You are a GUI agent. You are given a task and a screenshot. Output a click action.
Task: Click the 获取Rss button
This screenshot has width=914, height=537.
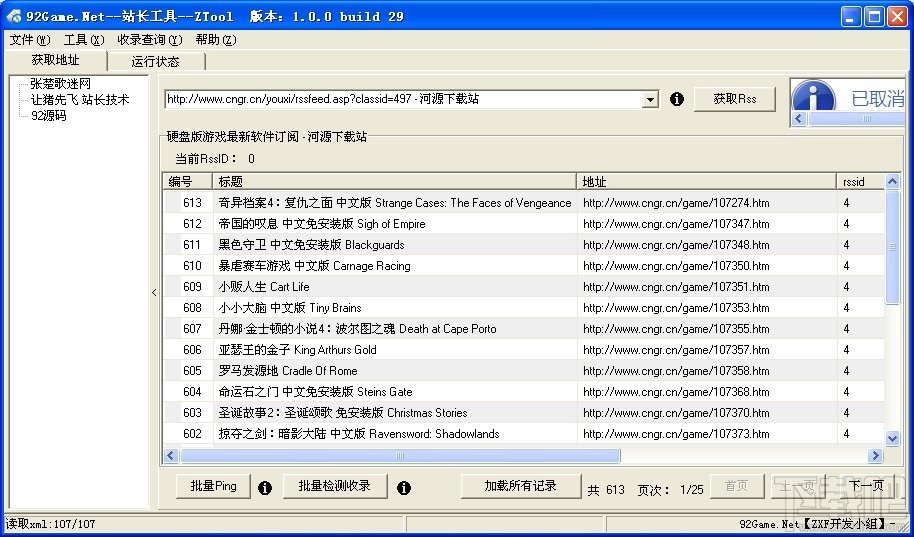pyautogui.click(x=734, y=99)
